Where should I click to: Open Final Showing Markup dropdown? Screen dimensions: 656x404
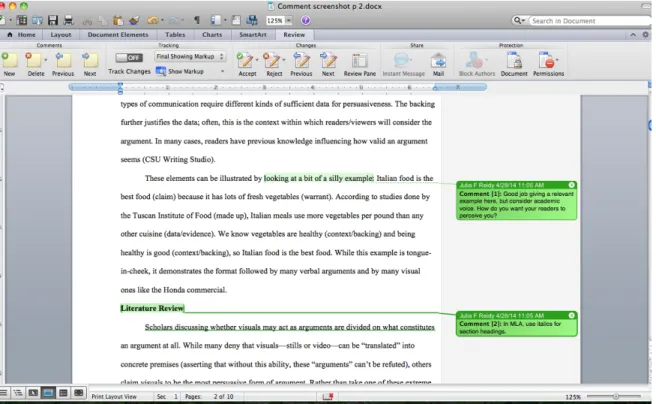click(190, 56)
